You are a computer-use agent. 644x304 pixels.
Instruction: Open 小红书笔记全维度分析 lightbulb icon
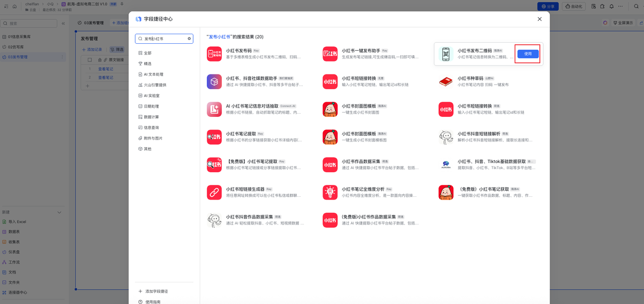[x=330, y=192]
